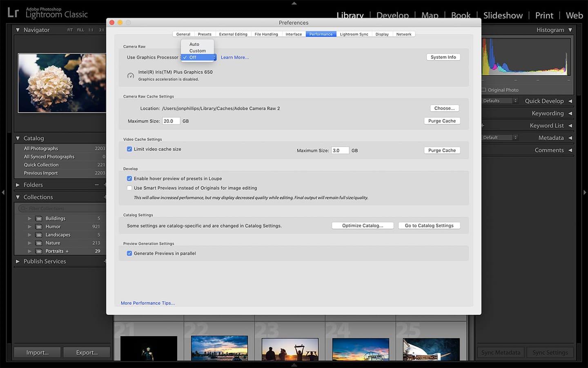Click the Export button
Image resolution: width=588 pixels, height=368 pixels.
(x=87, y=352)
